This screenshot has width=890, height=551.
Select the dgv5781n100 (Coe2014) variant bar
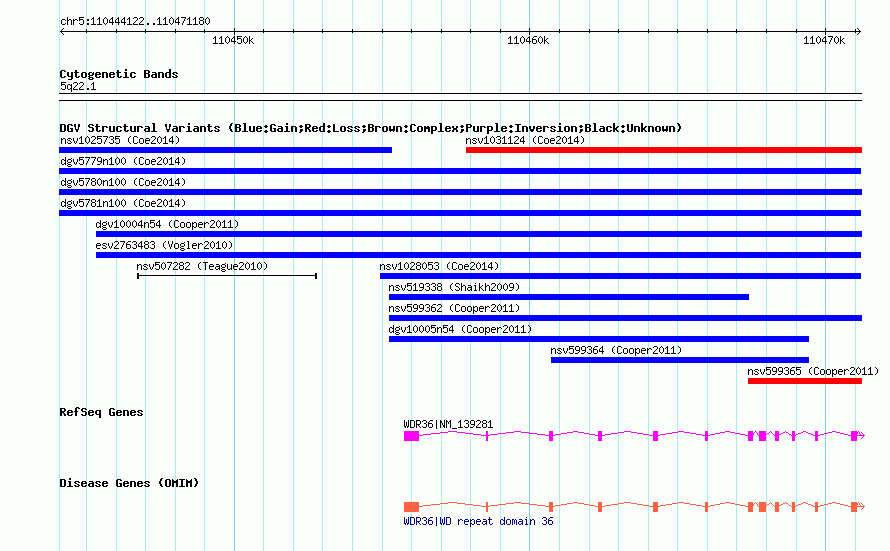(x=460, y=213)
